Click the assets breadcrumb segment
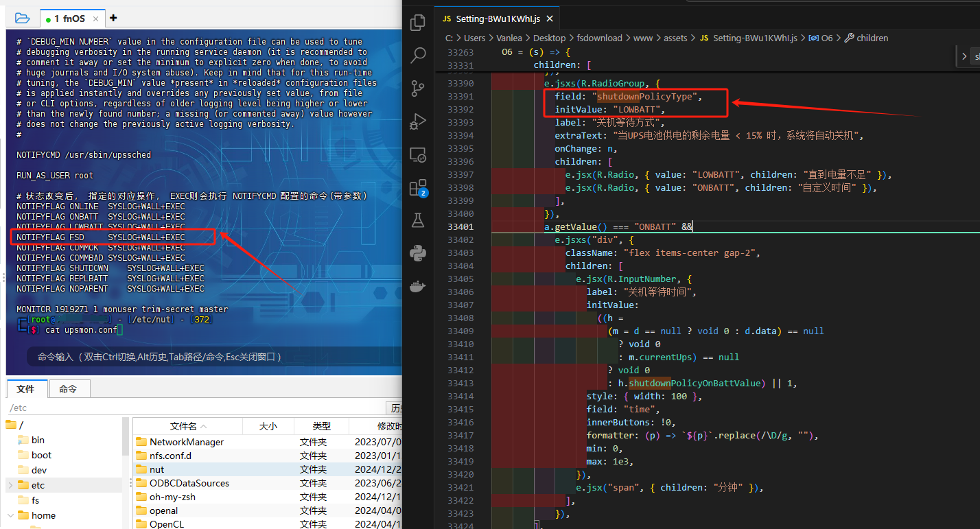 [675, 38]
